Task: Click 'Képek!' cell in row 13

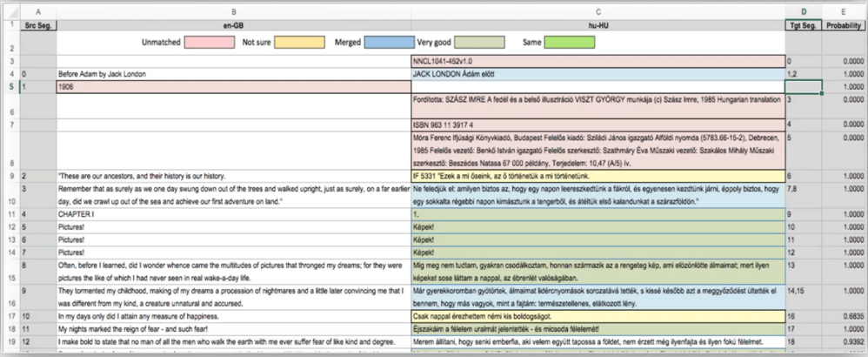Action: tap(598, 240)
